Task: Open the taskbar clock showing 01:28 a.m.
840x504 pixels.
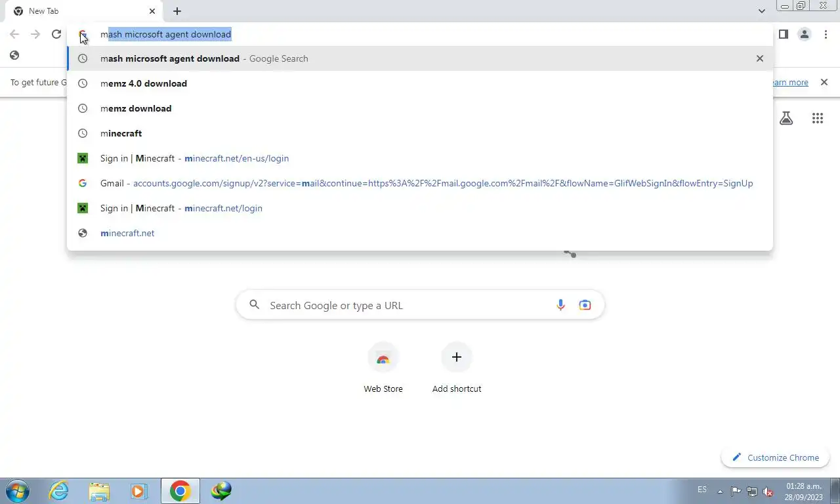Action: click(x=804, y=491)
